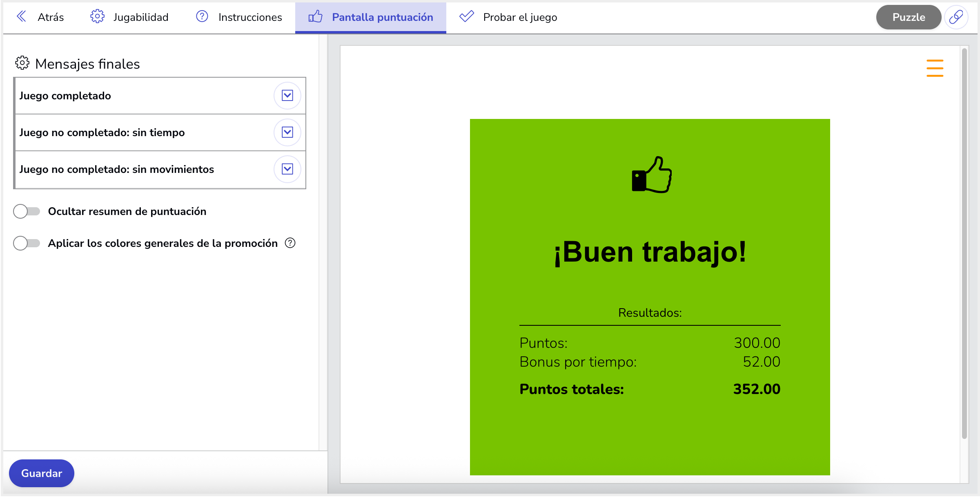This screenshot has width=980, height=497.
Task: Click the Puntos totales: label
Action: coord(572,389)
